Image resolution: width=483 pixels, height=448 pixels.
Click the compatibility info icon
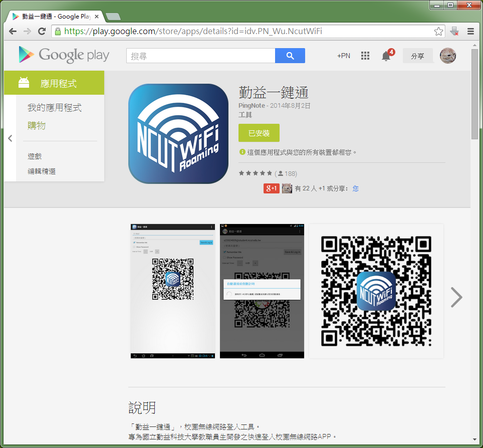pos(242,152)
